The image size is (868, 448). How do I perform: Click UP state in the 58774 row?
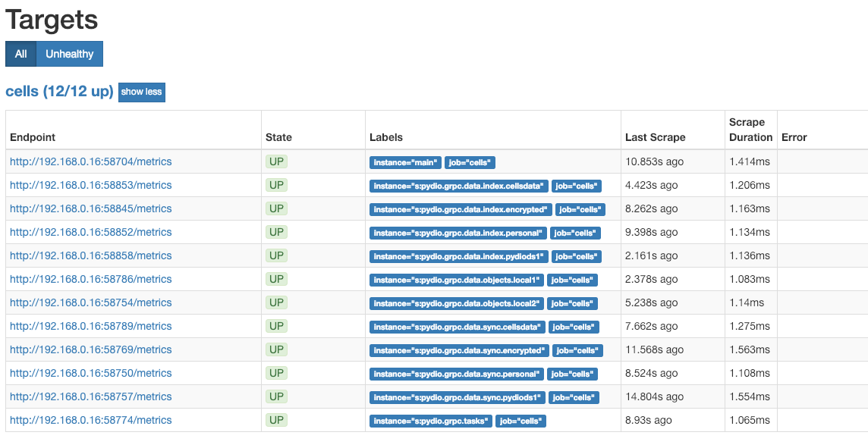[x=276, y=420]
